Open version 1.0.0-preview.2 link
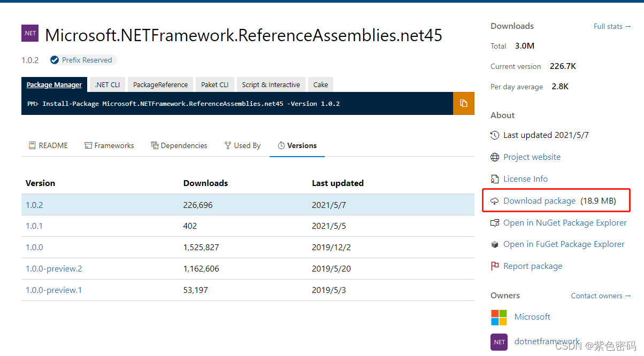 (x=54, y=269)
